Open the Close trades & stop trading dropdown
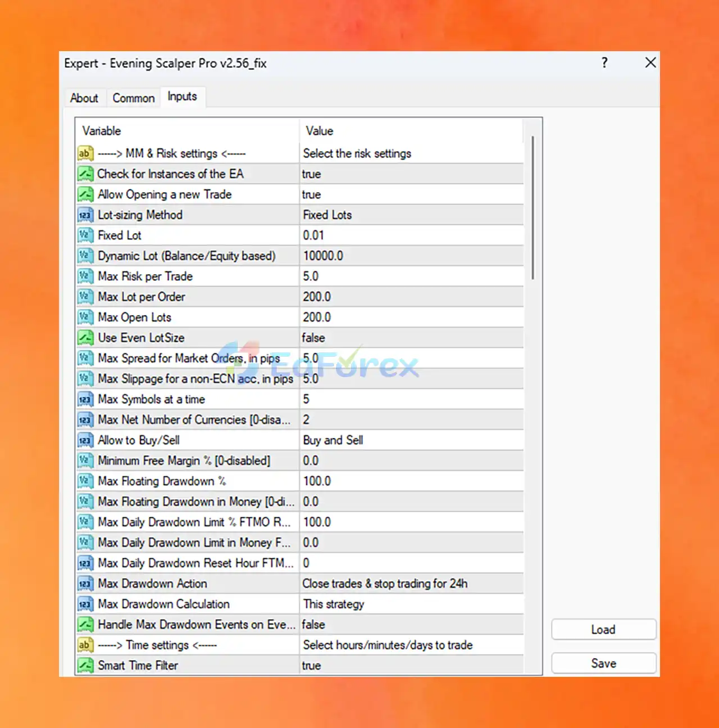Screen dimensions: 719x728 (x=411, y=584)
